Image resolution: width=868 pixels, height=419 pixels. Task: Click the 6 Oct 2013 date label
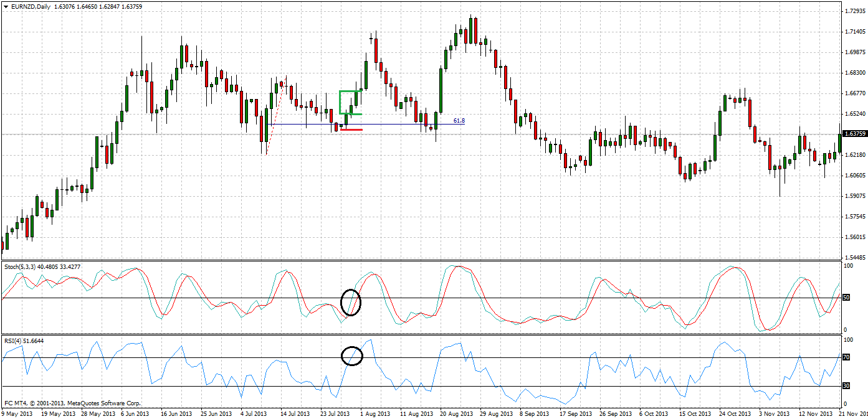[x=654, y=413]
